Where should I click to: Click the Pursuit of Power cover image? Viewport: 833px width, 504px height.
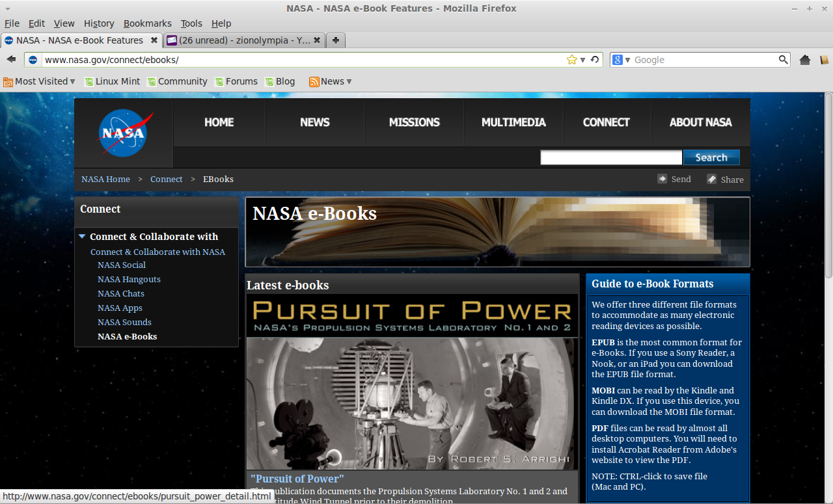412,382
